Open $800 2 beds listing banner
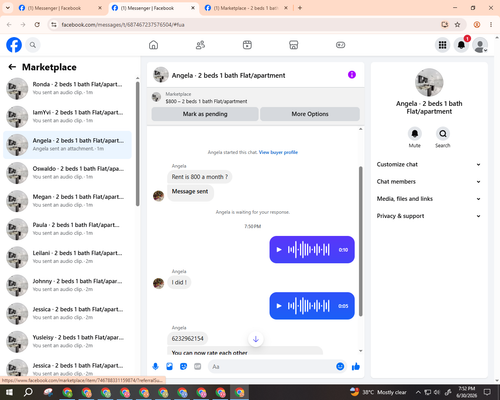500x400 pixels. [256, 98]
